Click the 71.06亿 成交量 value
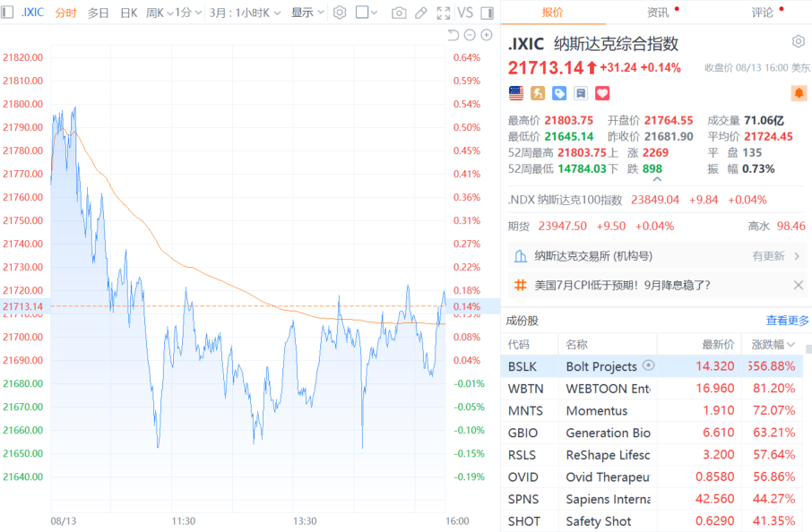 (x=764, y=121)
